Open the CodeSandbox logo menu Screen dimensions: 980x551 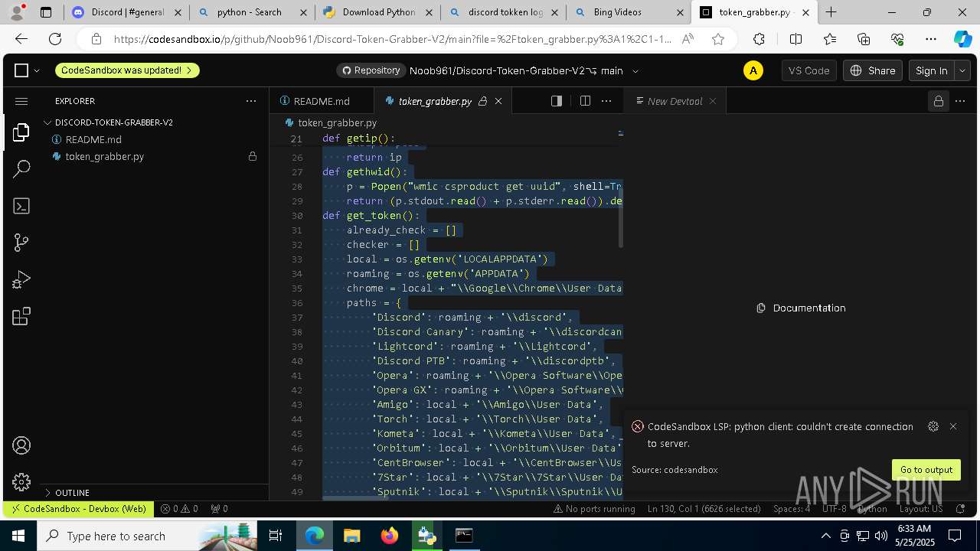point(27,70)
